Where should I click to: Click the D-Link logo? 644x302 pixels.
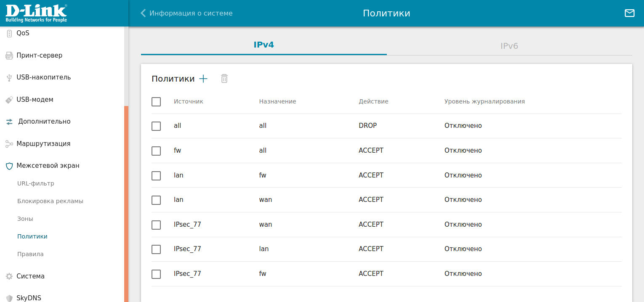pyautogui.click(x=36, y=13)
